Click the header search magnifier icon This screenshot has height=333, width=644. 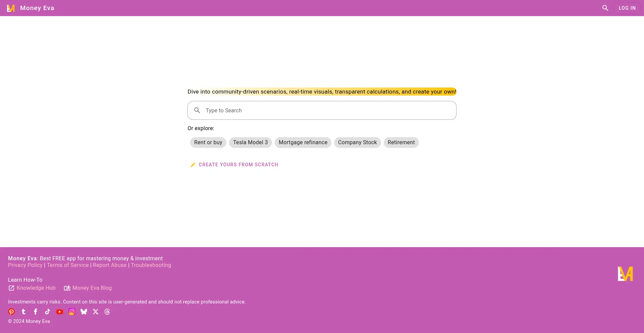pos(605,8)
